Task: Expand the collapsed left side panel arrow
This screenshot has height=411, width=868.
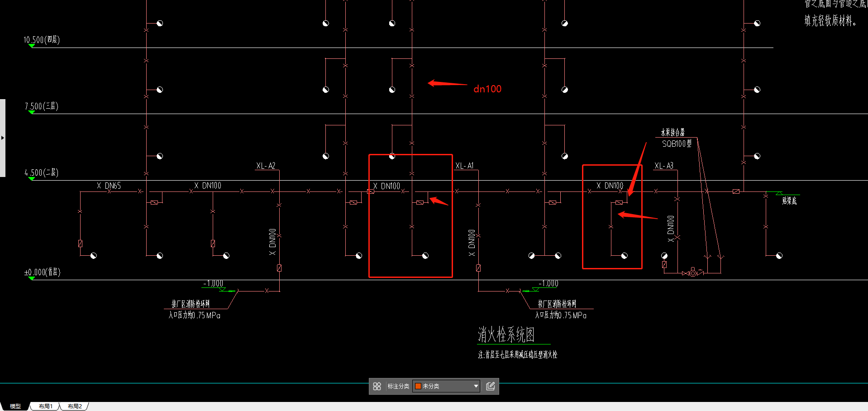Action: (3, 138)
